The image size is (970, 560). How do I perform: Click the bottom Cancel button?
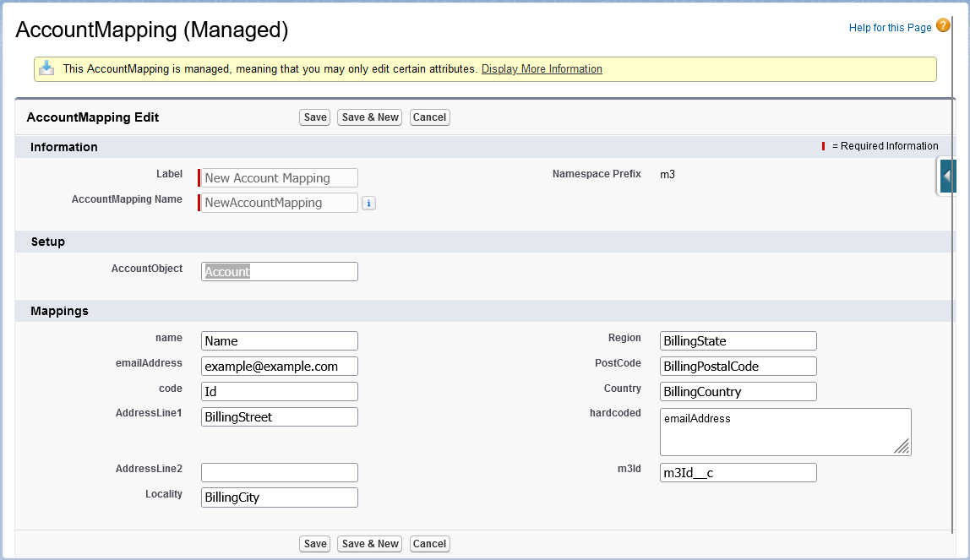click(429, 544)
